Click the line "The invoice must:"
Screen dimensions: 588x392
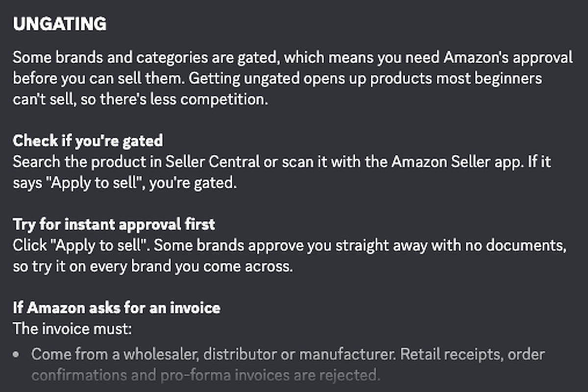73,328
